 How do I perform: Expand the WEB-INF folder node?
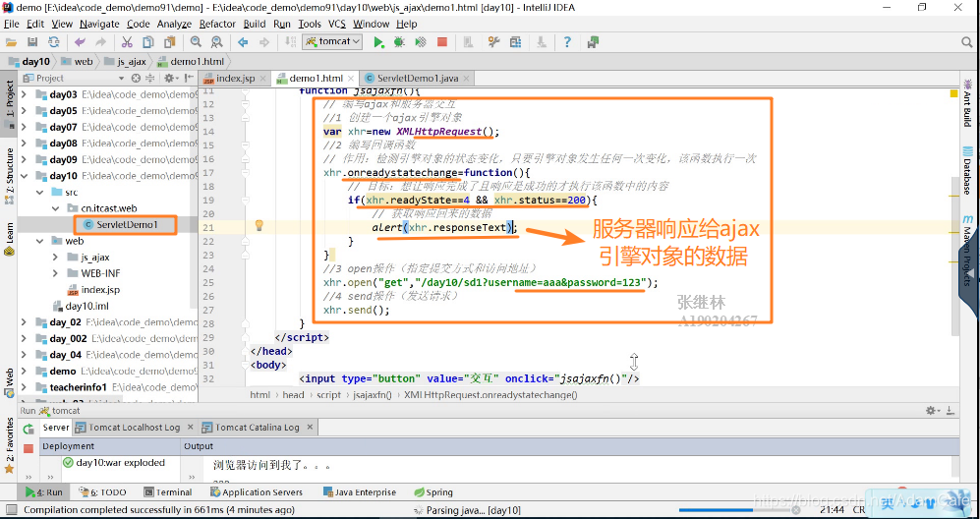click(56, 273)
